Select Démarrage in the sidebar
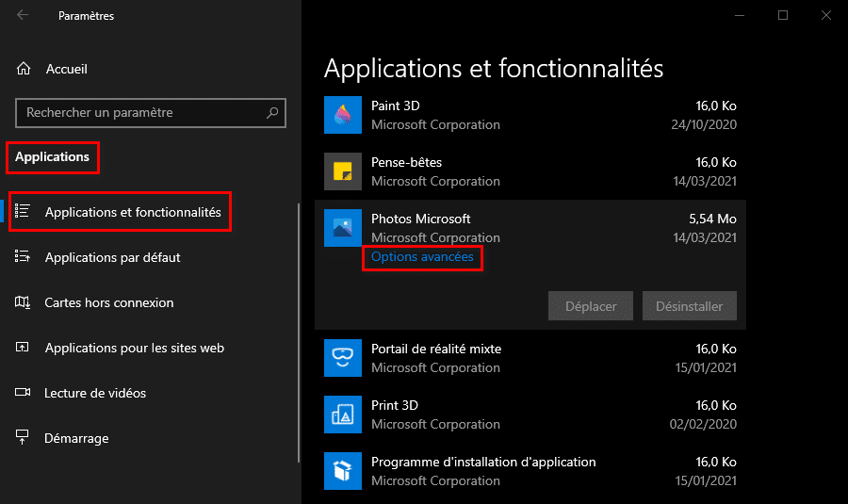Screen dimensions: 848x504 tap(76, 438)
